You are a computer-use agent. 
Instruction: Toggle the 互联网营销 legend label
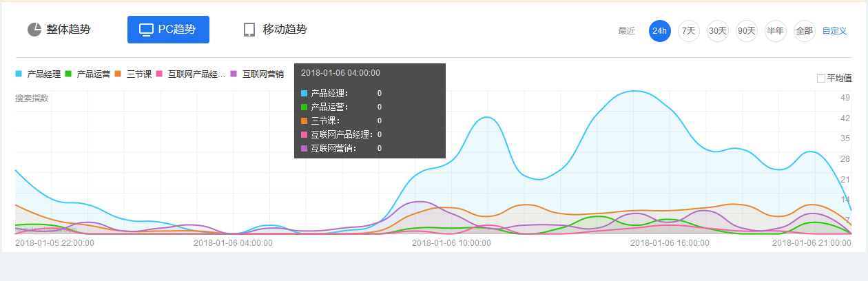[262, 74]
